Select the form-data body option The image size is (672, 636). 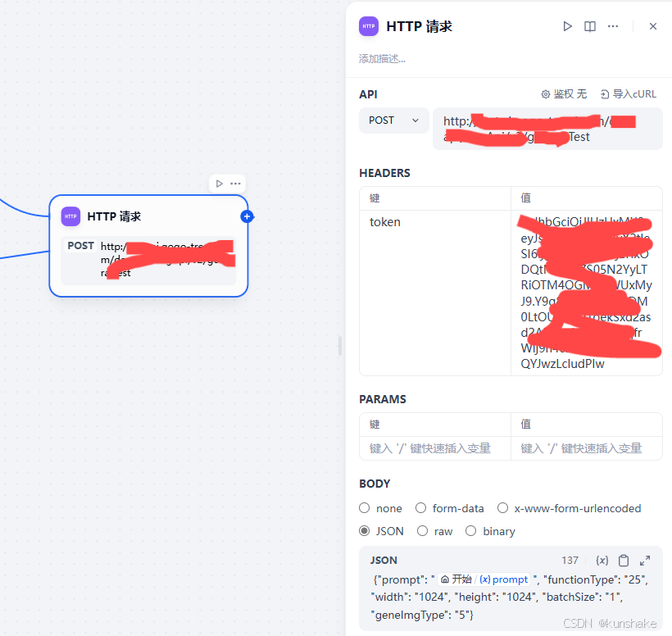coord(450,508)
